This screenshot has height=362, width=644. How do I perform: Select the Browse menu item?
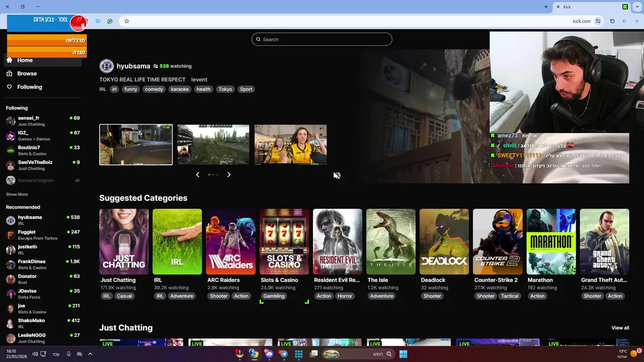[43, 73]
